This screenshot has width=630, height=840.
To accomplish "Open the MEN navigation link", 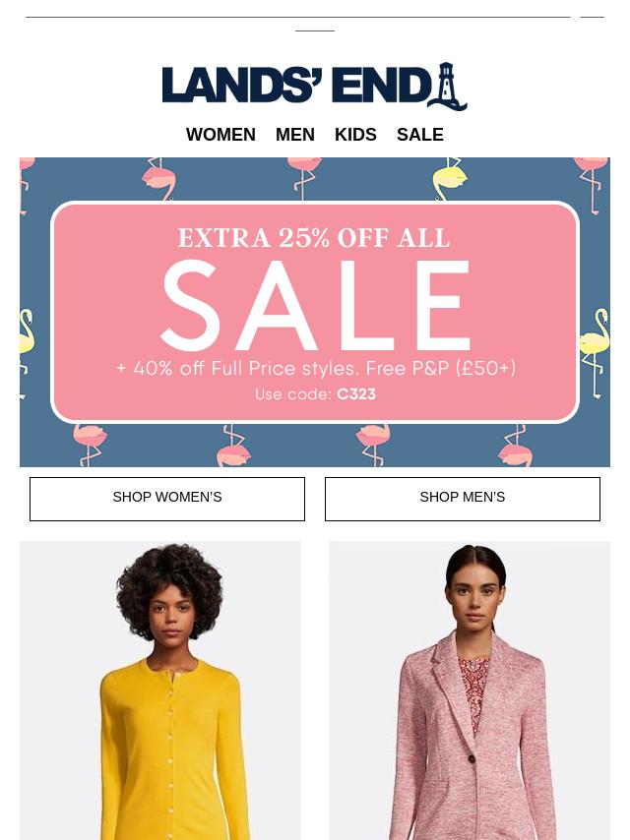I will (295, 135).
